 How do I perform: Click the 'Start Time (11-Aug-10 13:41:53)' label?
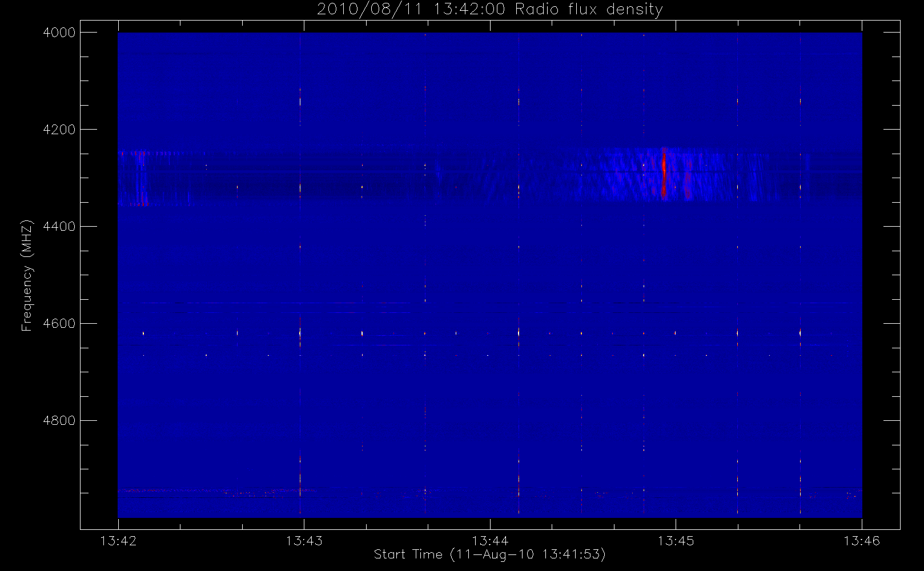coord(489,554)
